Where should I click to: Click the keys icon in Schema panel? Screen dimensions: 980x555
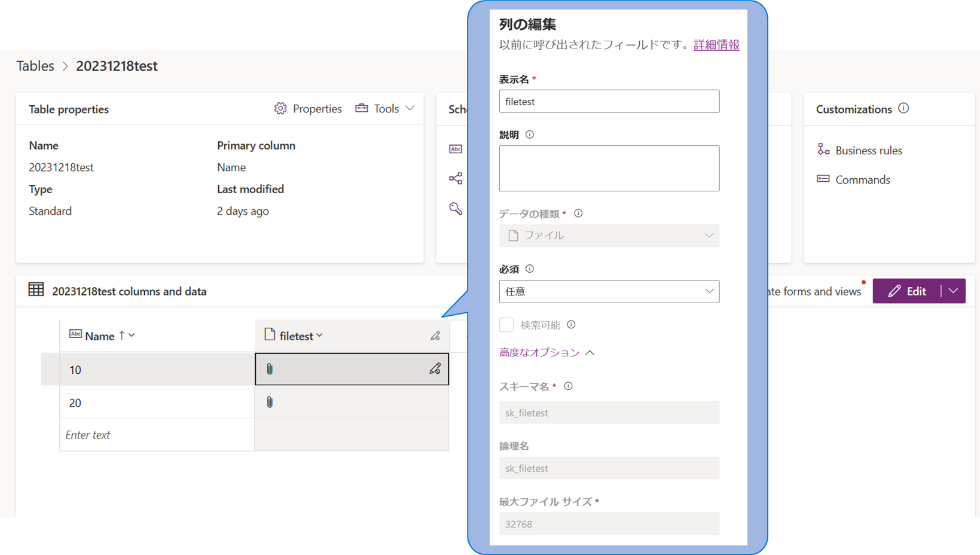[456, 208]
